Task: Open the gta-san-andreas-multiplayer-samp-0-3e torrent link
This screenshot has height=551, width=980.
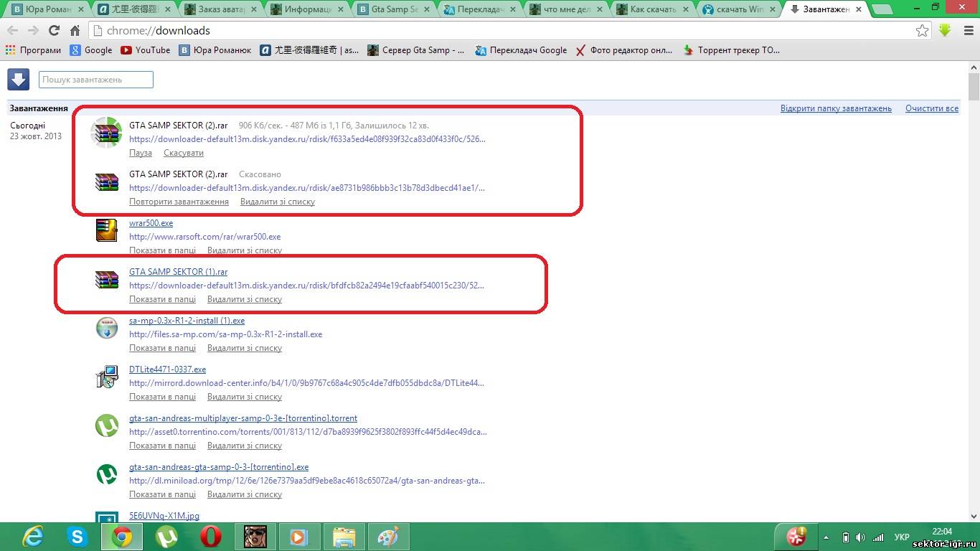Action: pyautogui.click(x=243, y=418)
